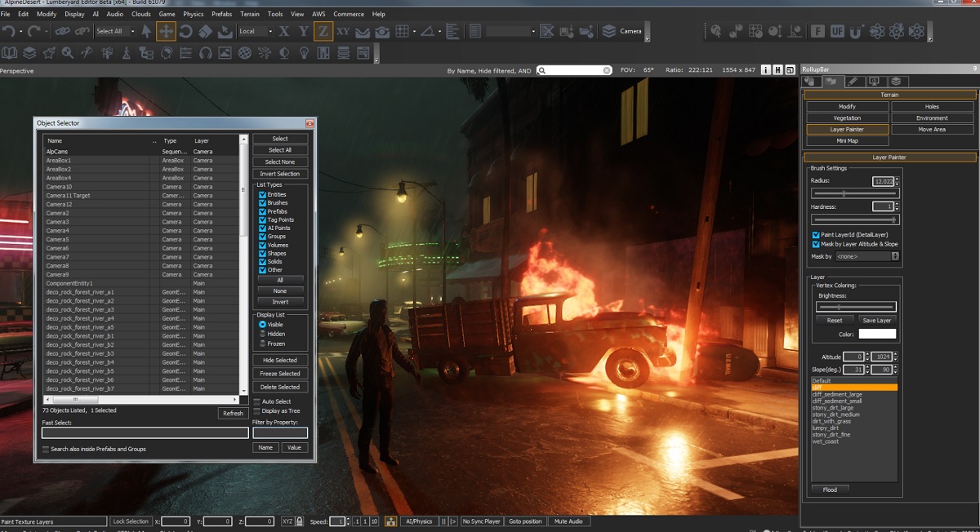Click the Radius value stepper arrows
The width and height of the screenshot is (980, 532).
click(x=897, y=181)
